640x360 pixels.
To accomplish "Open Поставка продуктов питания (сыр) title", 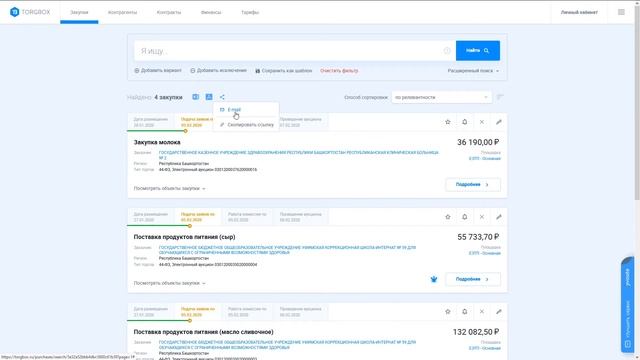I will click(x=184, y=237).
